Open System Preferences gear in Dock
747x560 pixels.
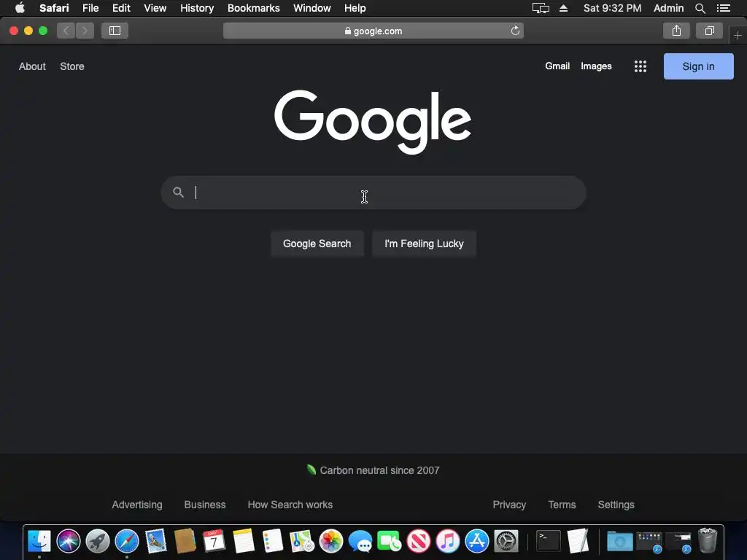coord(506,542)
